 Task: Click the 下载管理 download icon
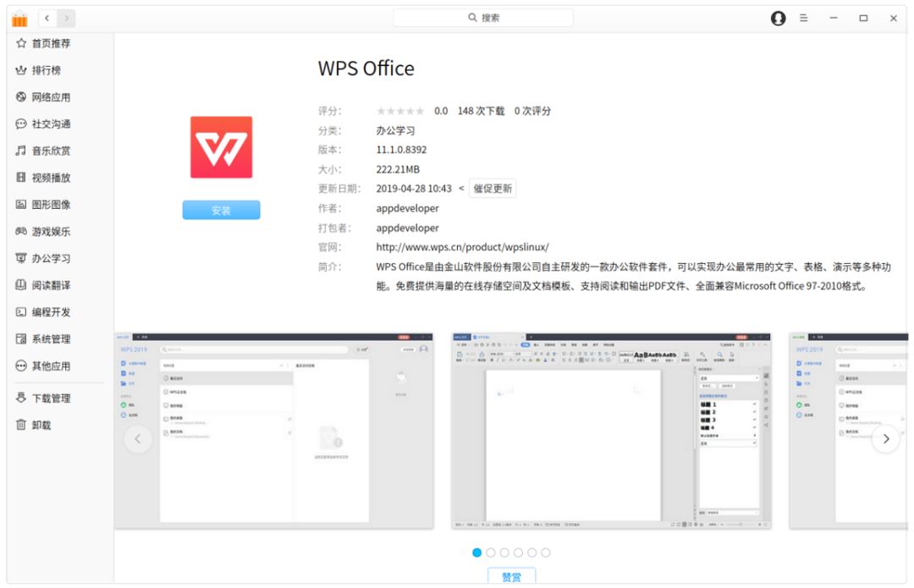pyautogui.click(x=21, y=398)
